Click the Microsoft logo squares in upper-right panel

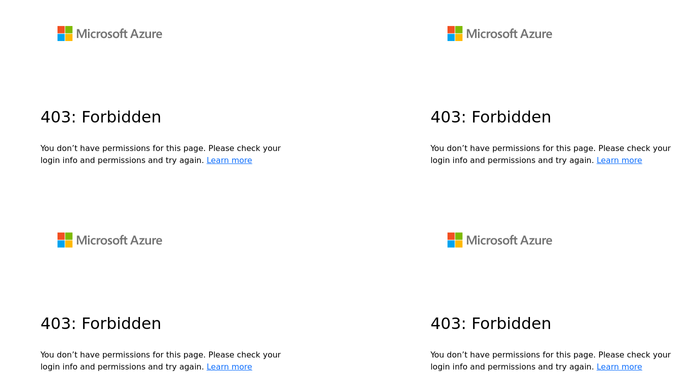click(x=455, y=34)
